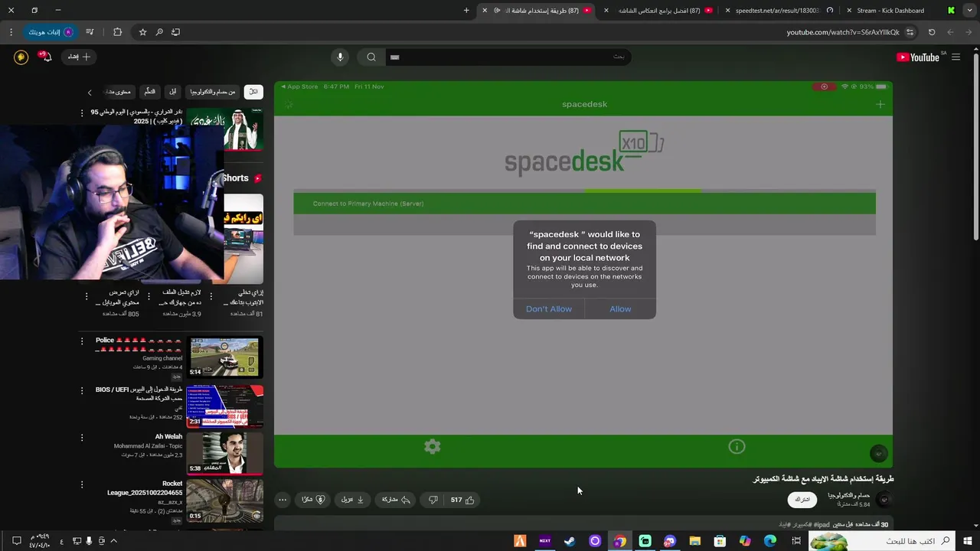Open options menu for Rocket League video

(82, 484)
